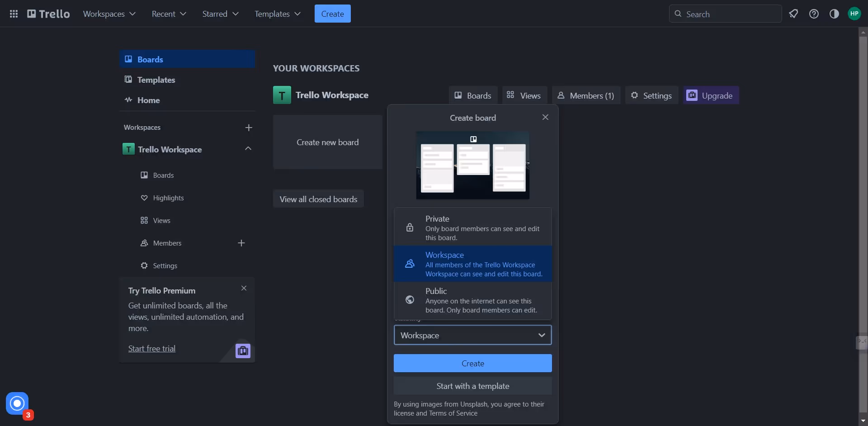Open the workspace Boards tab button
This screenshot has height=426, width=868.
473,95
